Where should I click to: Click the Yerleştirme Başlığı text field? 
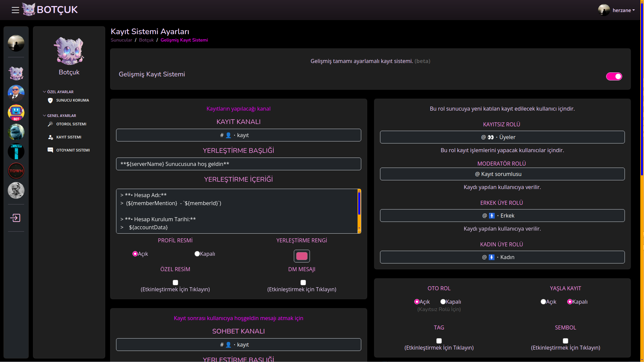tap(238, 164)
